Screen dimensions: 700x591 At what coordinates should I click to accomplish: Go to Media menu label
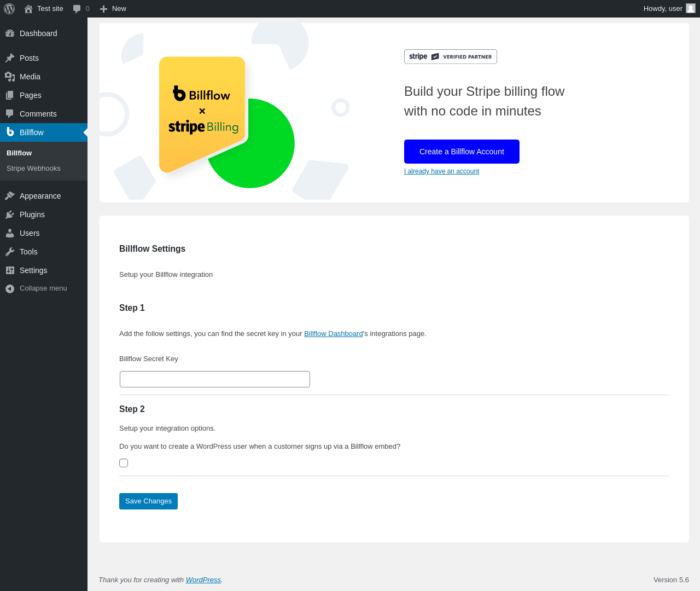pyautogui.click(x=30, y=77)
